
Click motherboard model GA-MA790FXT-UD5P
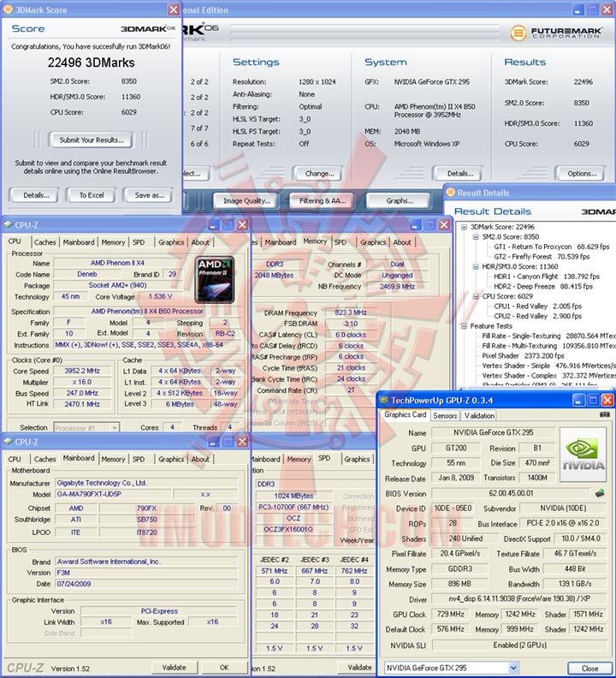pos(114,494)
